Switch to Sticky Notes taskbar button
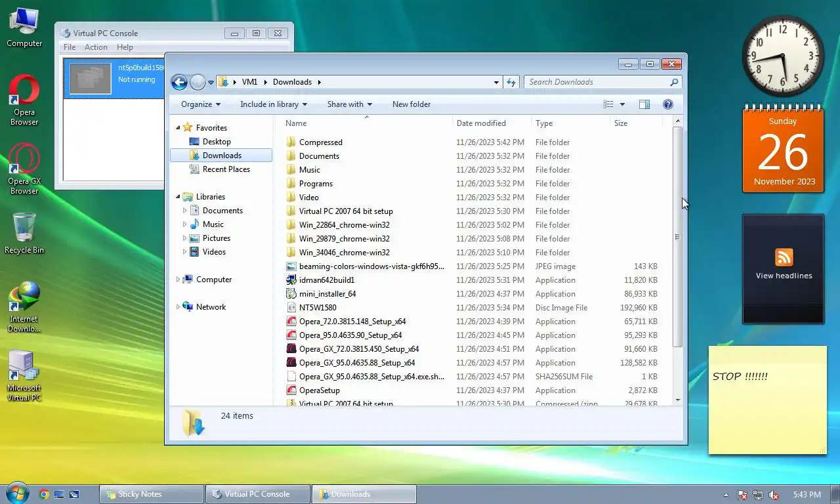 coord(152,494)
